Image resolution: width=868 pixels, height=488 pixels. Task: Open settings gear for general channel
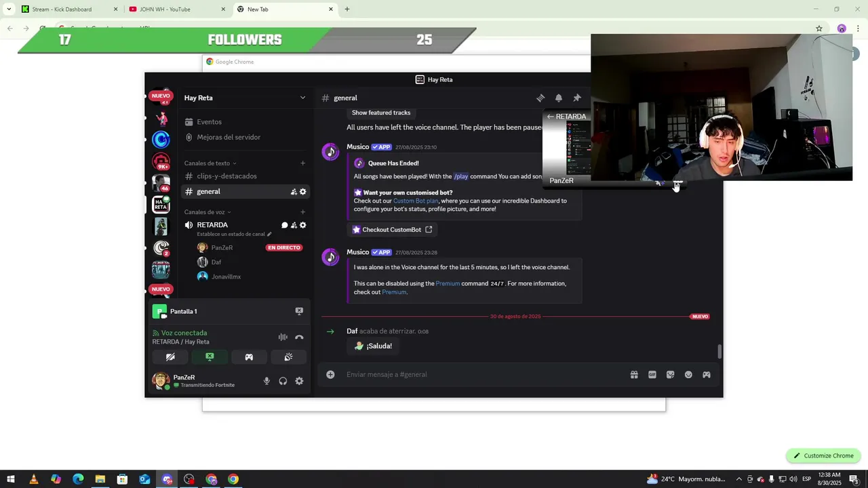click(303, 192)
